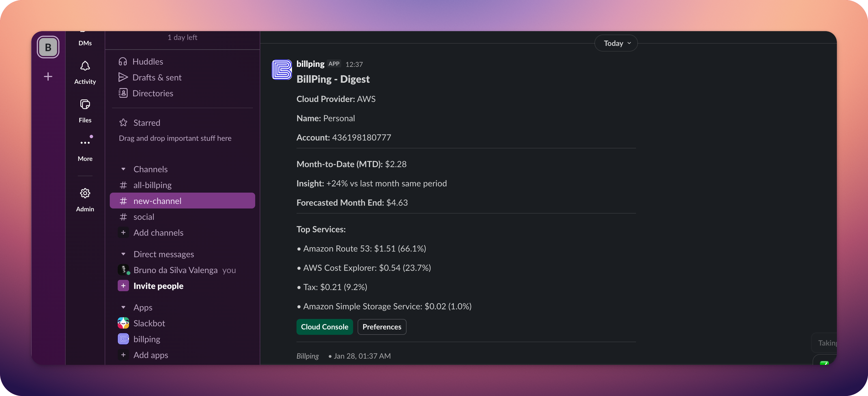Open Directories from sidebar
868x396 pixels.
tap(153, 93)
